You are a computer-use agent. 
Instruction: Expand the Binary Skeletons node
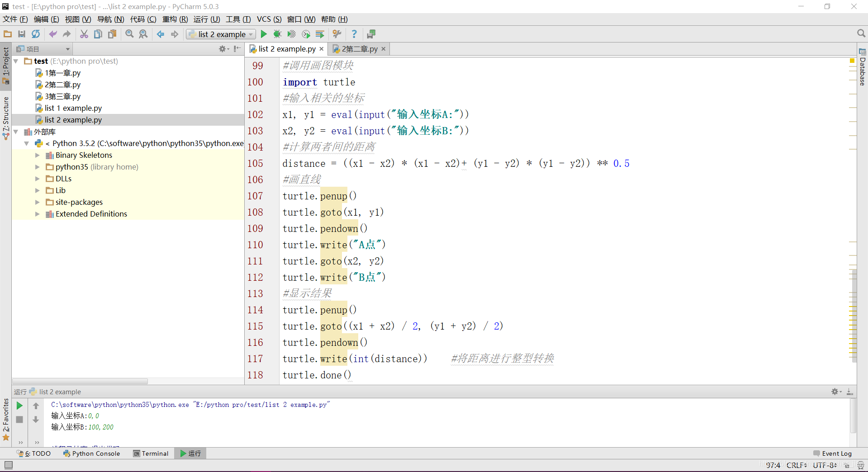(x=38, y=155)
